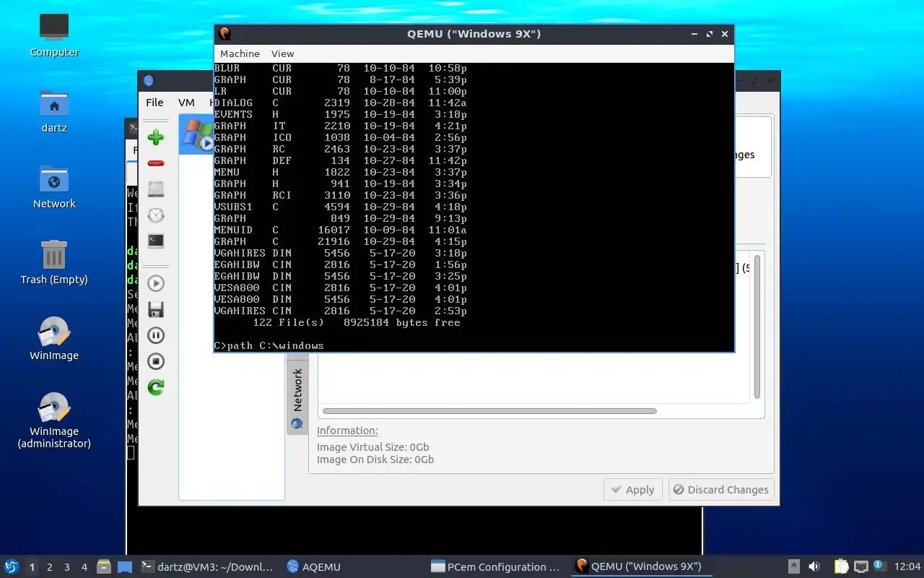This screenshot has height=578, width=924.
Task: Click the clock icon in the AQEMU toolbar
Action: (155, 215)
